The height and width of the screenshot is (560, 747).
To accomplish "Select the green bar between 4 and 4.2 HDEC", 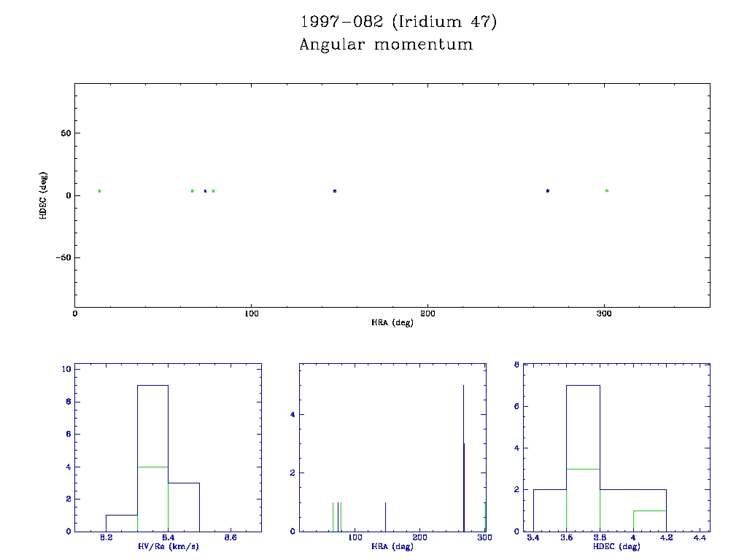I will tap(649, 521).
